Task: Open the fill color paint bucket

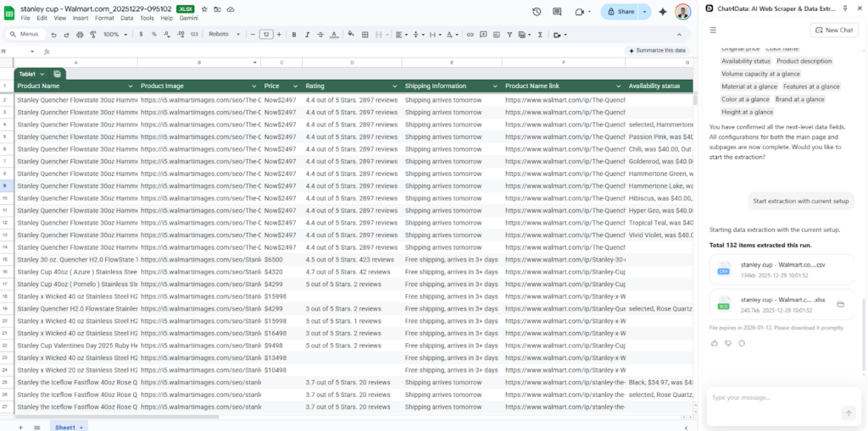Action: coord(351,35)
